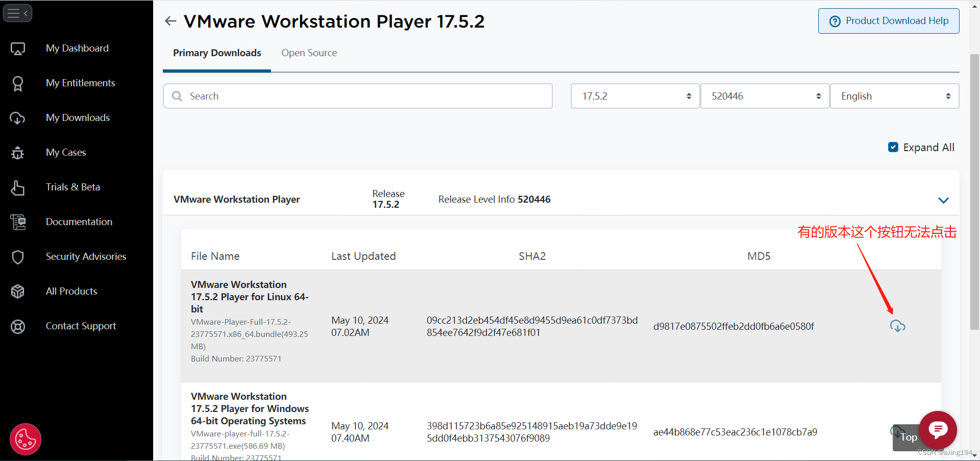
Task: Click the Windows MD5 hash ae44b868e77c53eac236c1e1078cb7a9
Action: [x=735, y=432]
